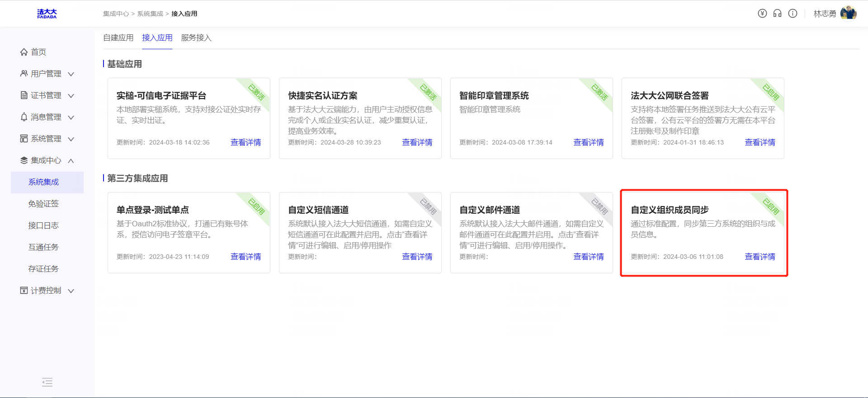Open 互通任务 in the sidebar
This screenshot has height=398, width=868.
click(x=43, y=247)
